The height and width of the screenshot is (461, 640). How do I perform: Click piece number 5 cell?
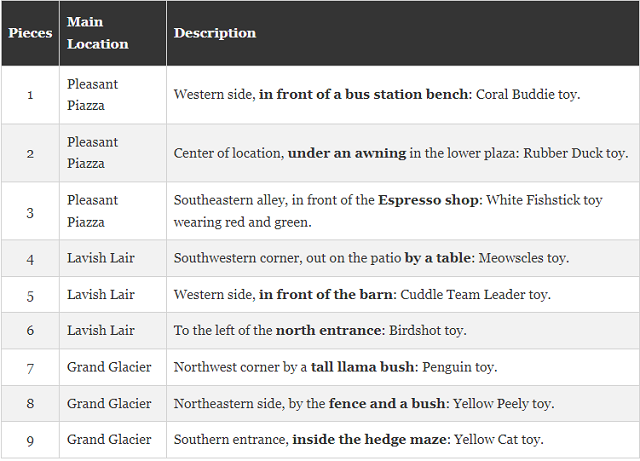[30, 295]
